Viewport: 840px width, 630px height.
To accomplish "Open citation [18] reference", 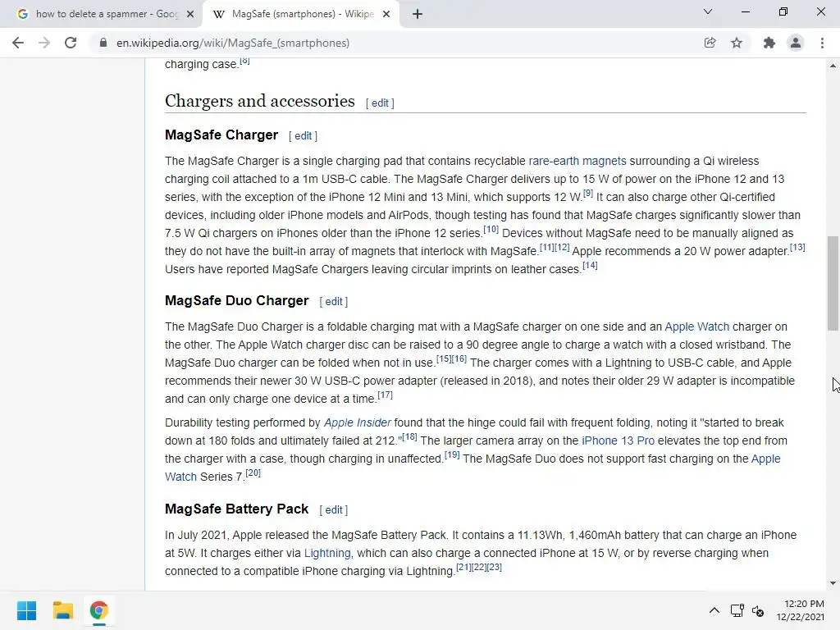I will pyautogui.click(x=409, y=436).
